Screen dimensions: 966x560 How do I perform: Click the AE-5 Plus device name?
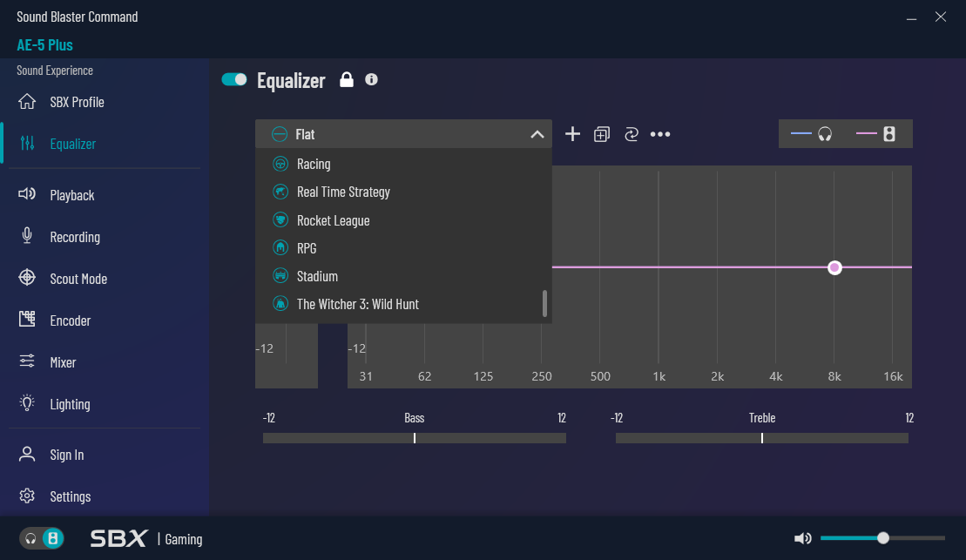pos(45,45)
